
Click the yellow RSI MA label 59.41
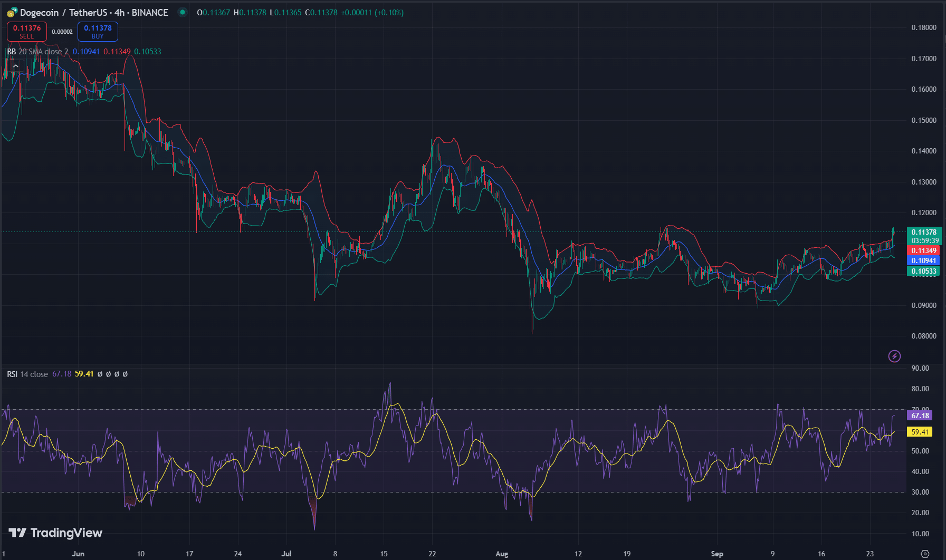[920, 432]
